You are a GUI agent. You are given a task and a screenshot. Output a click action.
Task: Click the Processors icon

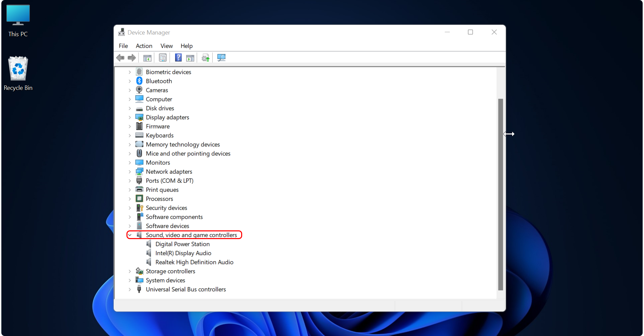(139, 199)
